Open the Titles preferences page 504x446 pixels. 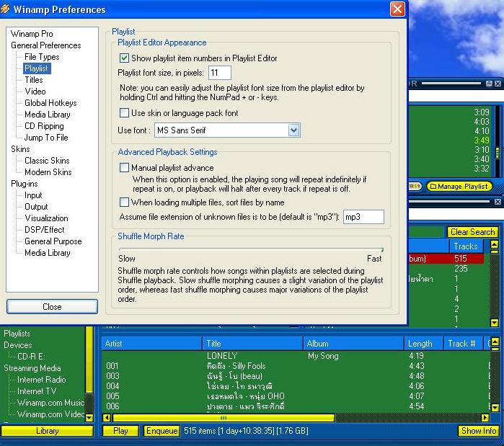(x=34, y=80)
